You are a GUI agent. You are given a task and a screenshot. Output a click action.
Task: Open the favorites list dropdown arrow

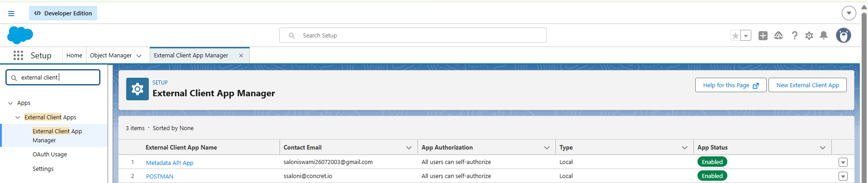746,35
